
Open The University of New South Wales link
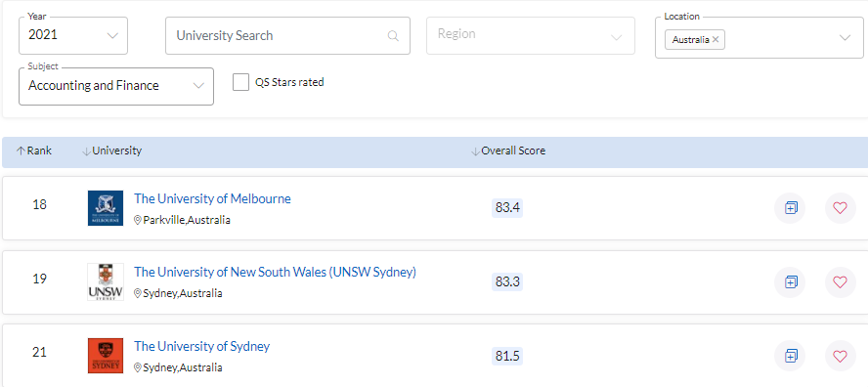point(275,272)
